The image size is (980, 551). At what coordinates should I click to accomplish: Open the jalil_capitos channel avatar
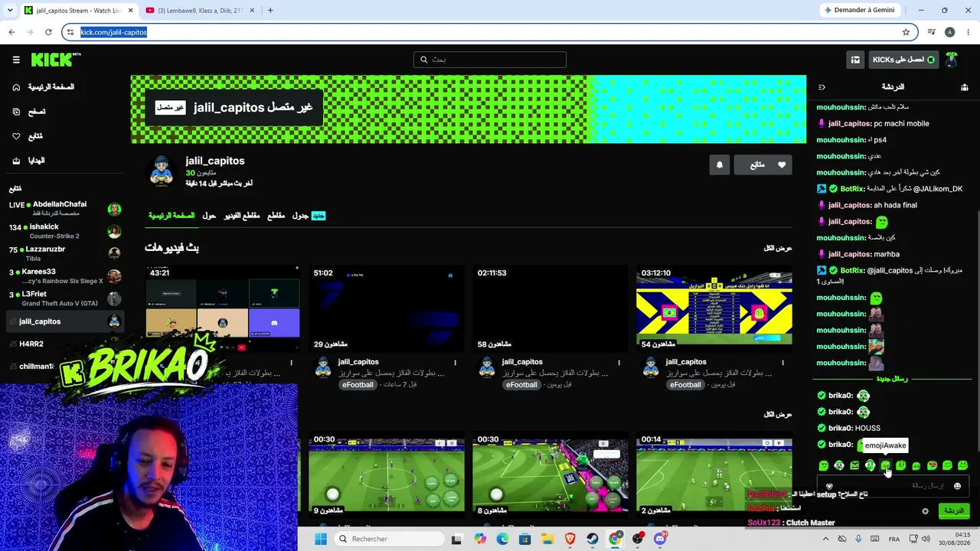pos(162,171)
